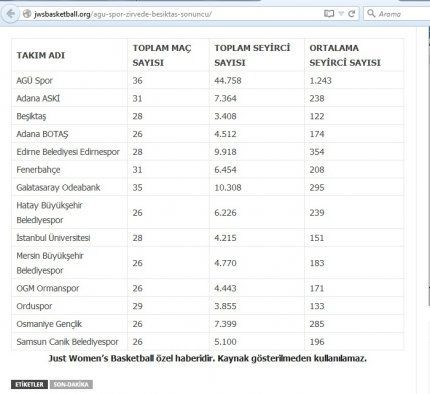
Task: Click the search magnifier icon
Action: [x=371, y=13]
